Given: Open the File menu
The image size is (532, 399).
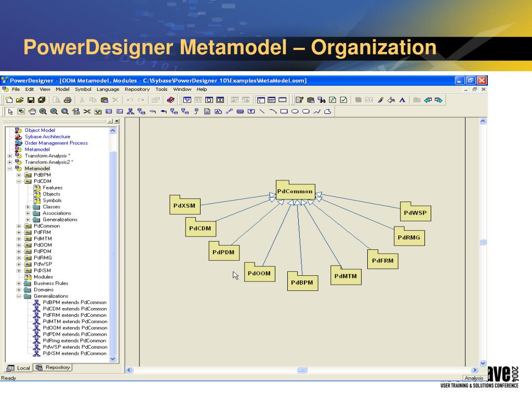Looking at the screenshot, I should coord(16,89).
